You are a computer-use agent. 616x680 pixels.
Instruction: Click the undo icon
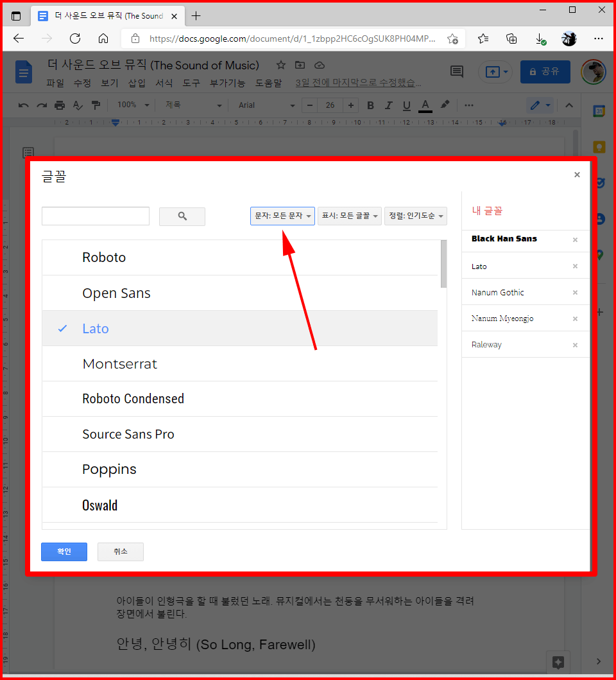pyautogui.click(x=23, y=105)
